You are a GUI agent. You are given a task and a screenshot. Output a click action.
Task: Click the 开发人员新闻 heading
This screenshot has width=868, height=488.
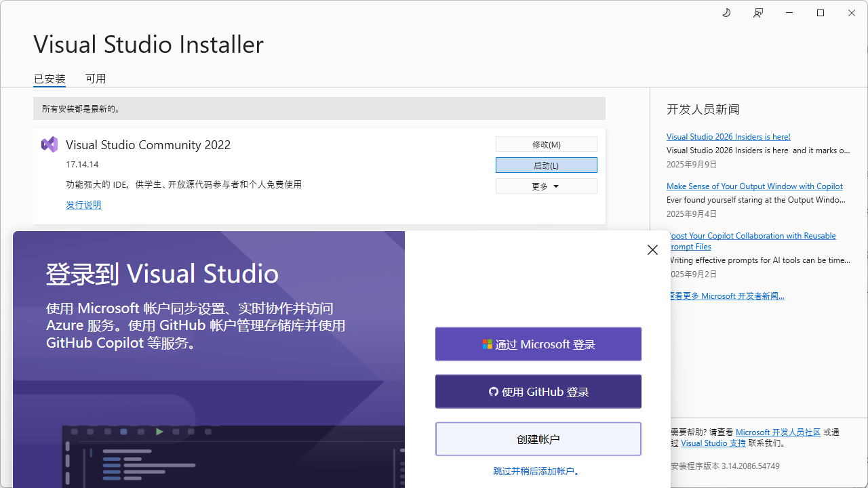[x=703, y=109]
